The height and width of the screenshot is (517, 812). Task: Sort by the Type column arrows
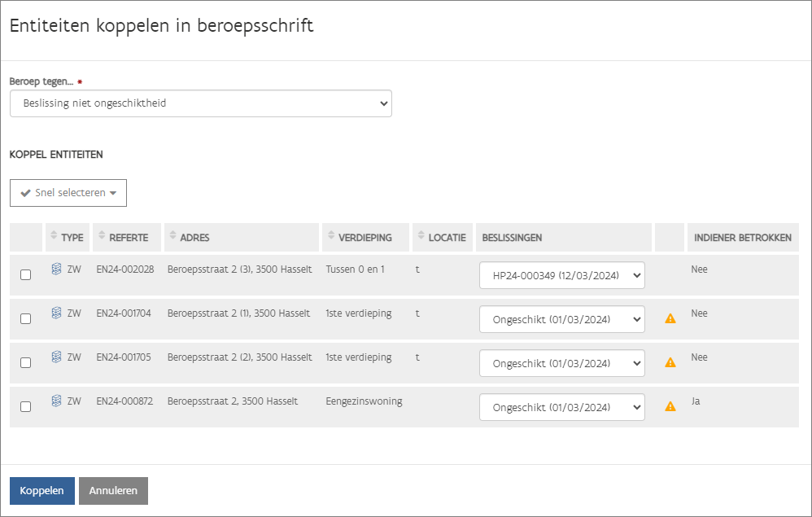[55, 236]
